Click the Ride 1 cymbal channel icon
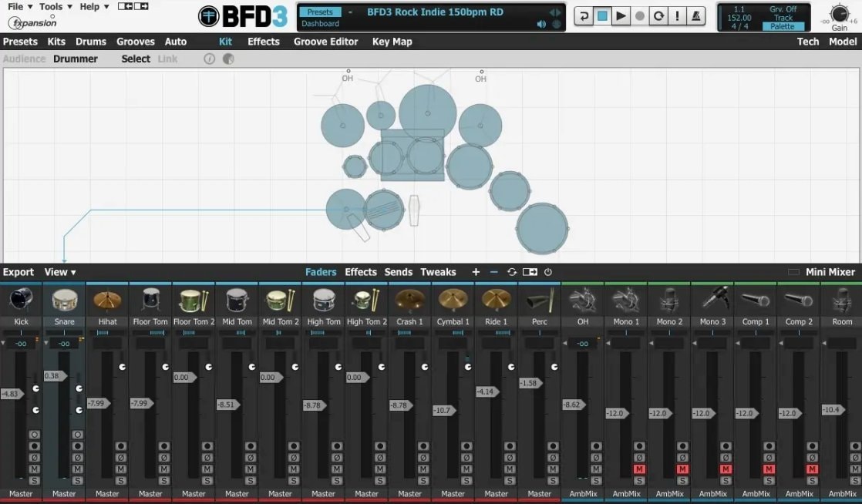 pos(497,300)
